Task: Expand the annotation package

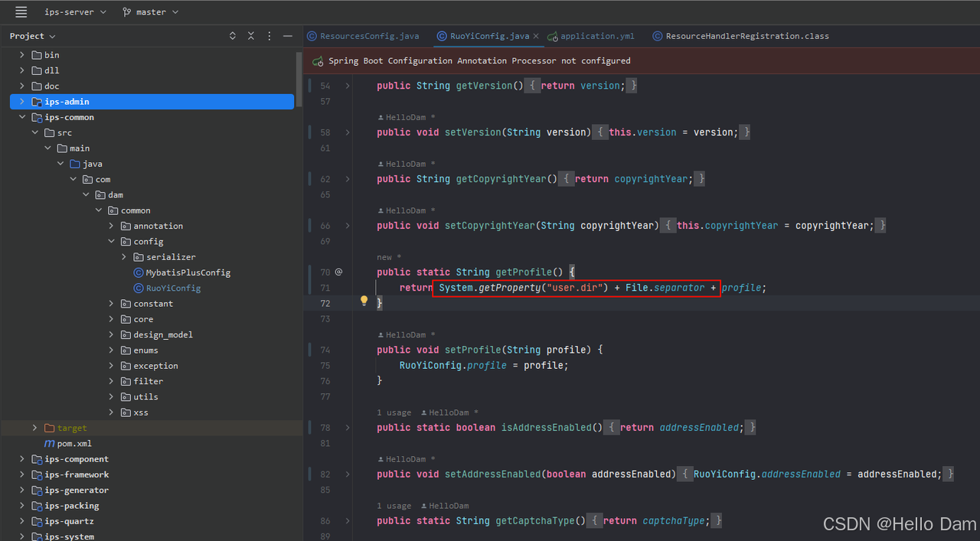Action: click(111, 226)
